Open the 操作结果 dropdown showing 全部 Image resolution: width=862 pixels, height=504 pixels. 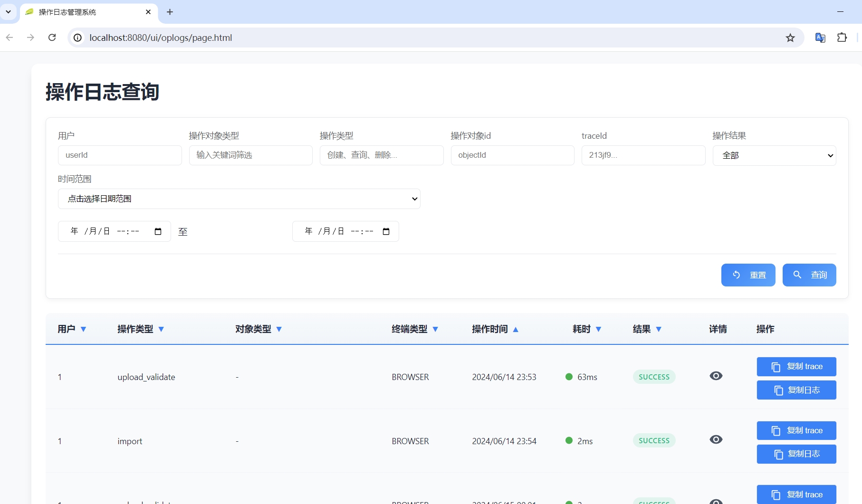774,155
